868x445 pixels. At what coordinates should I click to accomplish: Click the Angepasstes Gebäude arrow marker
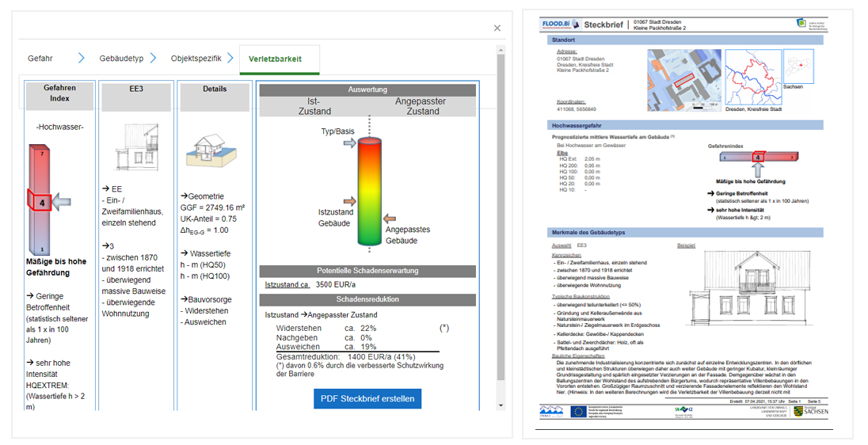click(x=388, y=218)
